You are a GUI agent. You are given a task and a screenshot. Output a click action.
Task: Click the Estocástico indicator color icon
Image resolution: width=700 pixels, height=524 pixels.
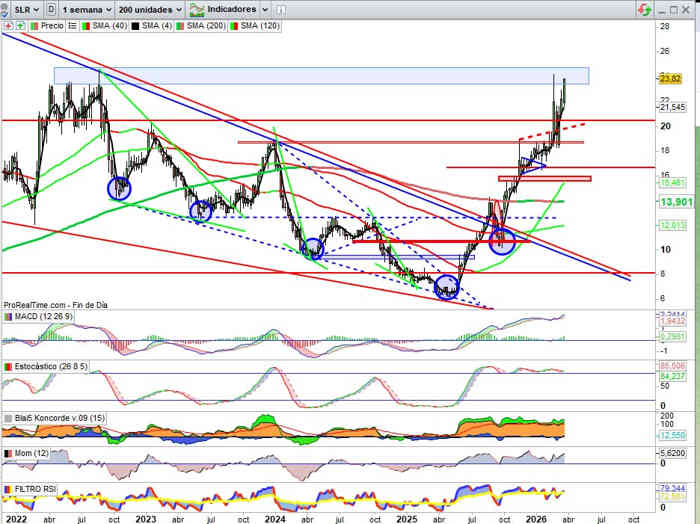[x=7, y=367]
